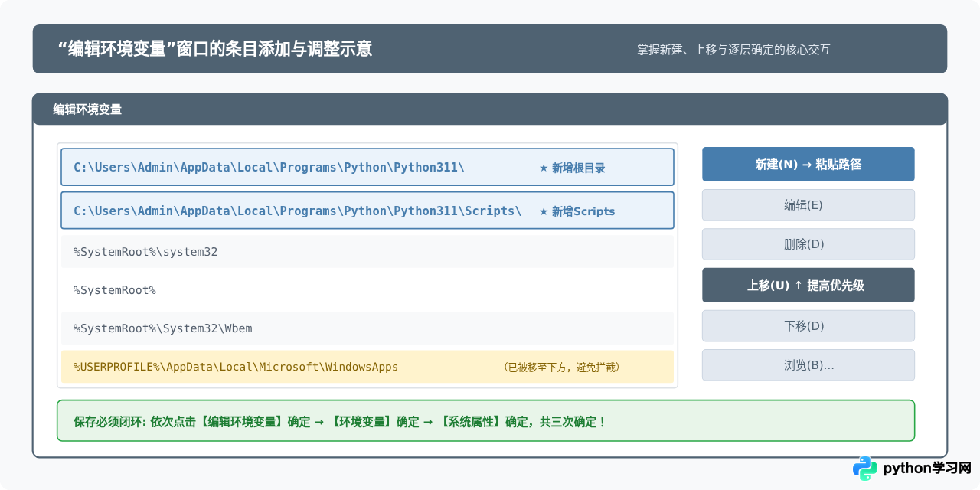Click the 编辑(E) button
This screenshot has height=490, width=980.
(x=808, y=205)
